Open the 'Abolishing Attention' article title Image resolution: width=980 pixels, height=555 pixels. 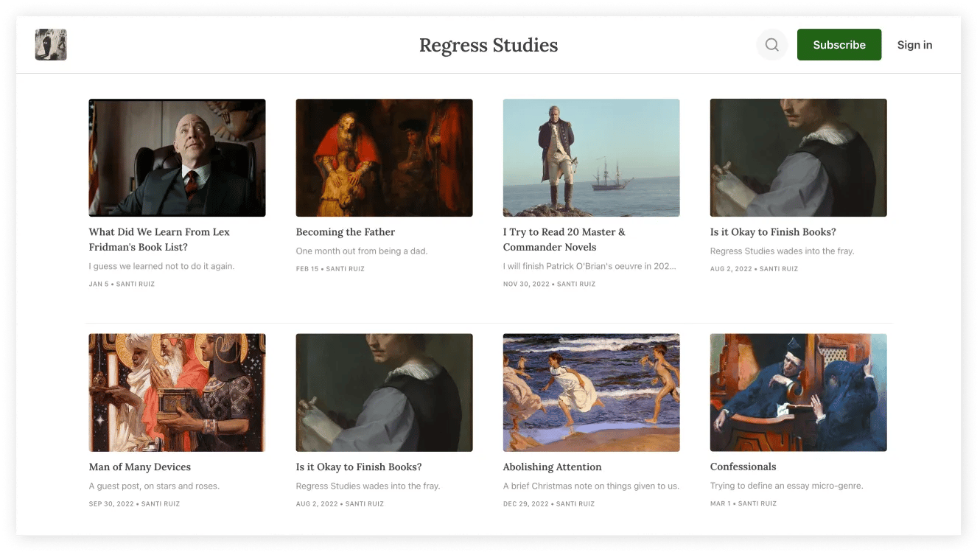coord(552,467)
